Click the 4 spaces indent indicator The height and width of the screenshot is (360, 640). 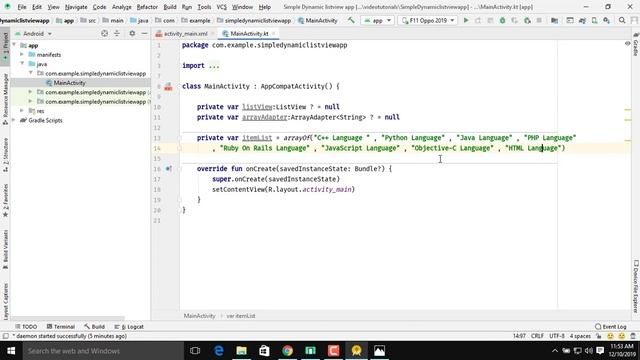coord(580,336)
